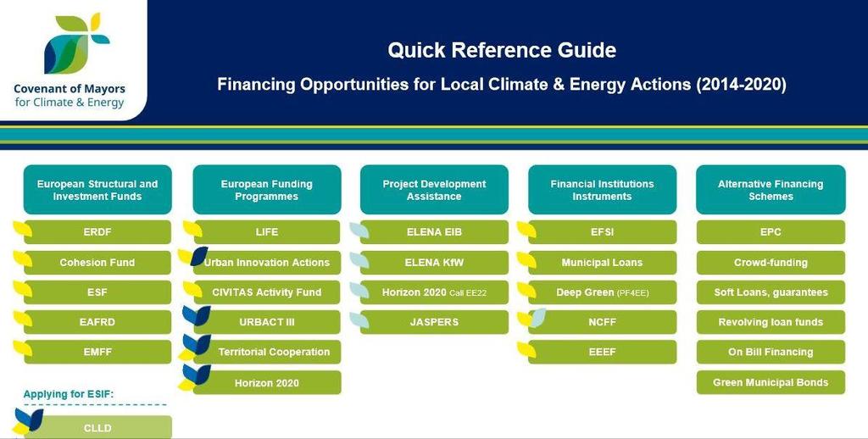Select the EPC scheme
The image size is (868, 439).
pyautogui.click(x=771, y=232)
